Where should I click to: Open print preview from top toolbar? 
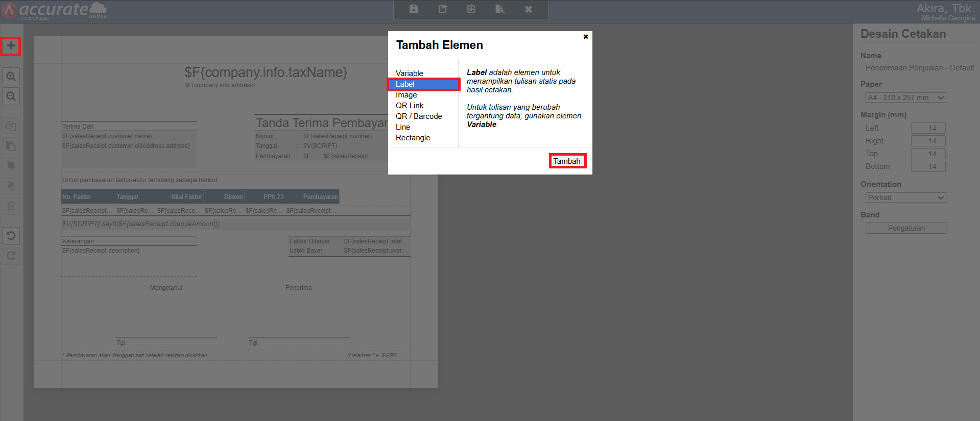point(500,9)
